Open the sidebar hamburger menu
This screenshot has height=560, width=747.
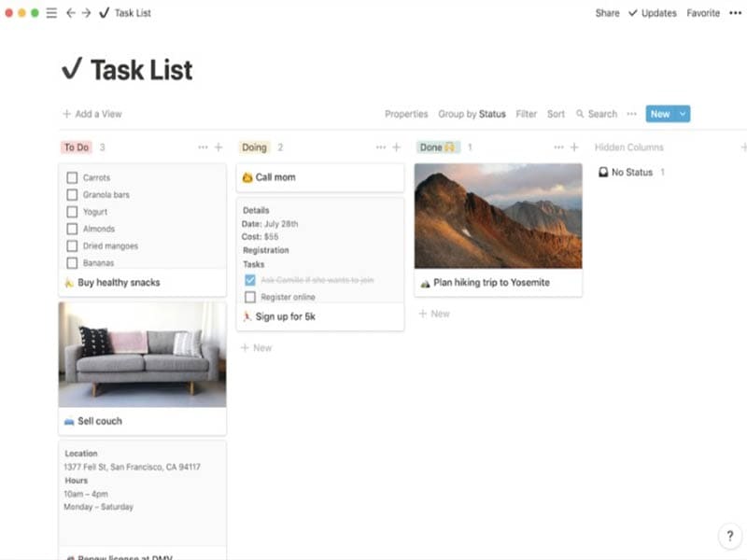pyautogui.click(x=51, y=13)
